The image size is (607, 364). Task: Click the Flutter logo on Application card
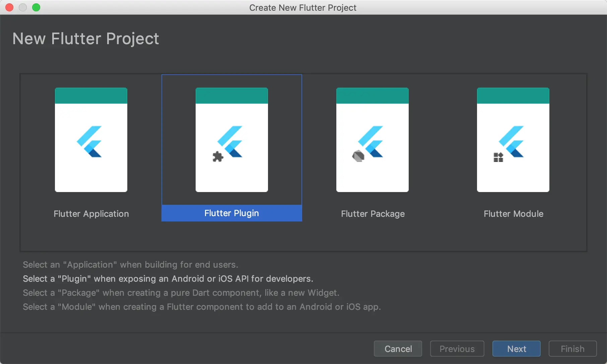click(89, 142)
